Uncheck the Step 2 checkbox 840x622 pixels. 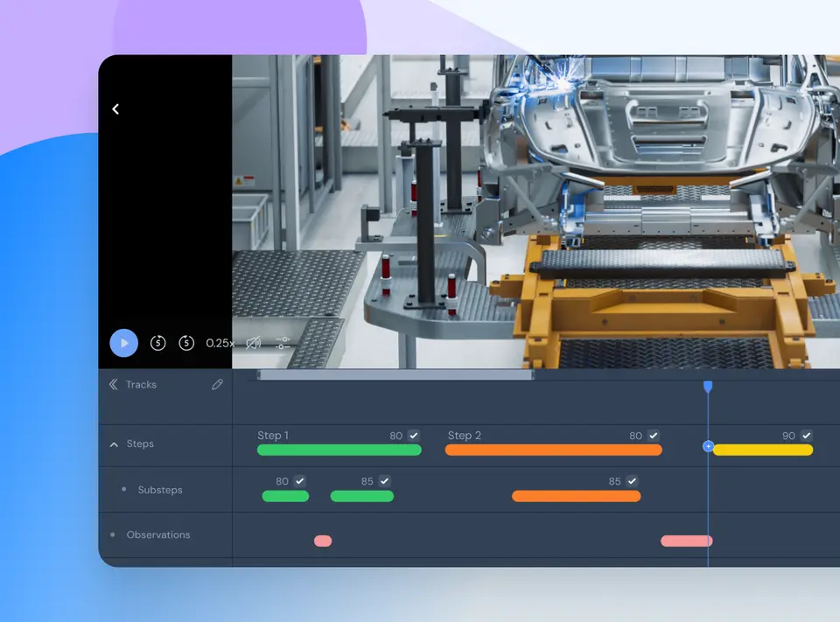653,436
